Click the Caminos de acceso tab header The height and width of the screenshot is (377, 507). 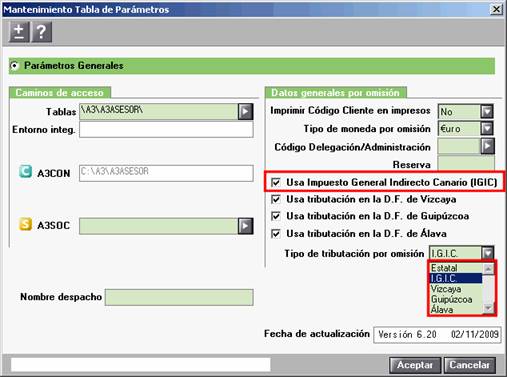60,93
